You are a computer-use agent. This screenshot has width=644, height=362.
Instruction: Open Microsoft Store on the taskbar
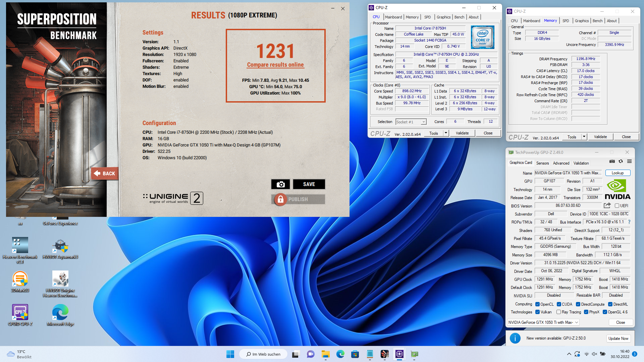[x=355, y=354]
